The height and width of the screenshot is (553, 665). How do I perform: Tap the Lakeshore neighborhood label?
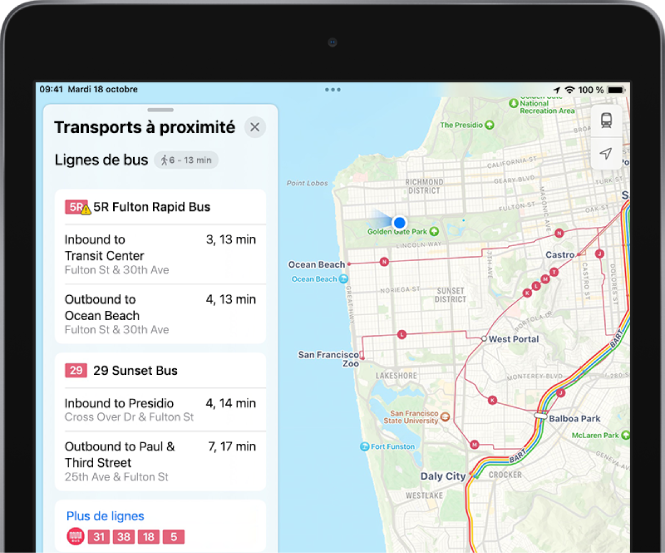tap(396, 376)
